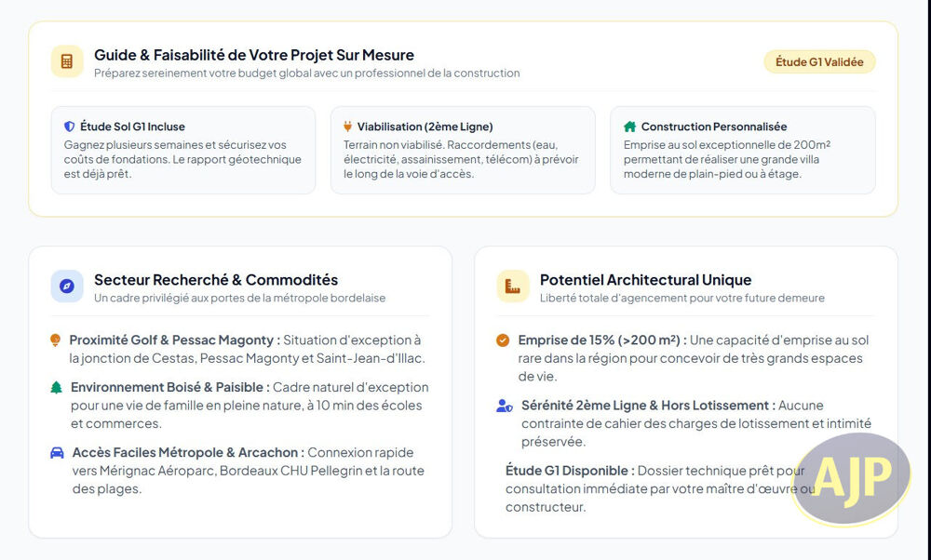Click the calculator icon beside Guide & Faisabilité
This screenshot has height=560, width=931.
[67, 61]
